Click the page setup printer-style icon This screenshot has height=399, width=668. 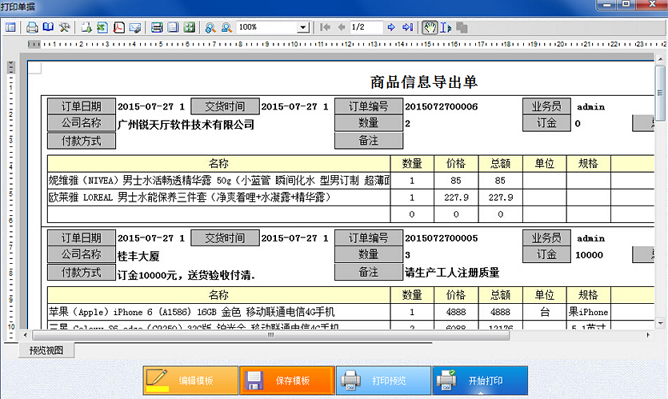point(157,28)
